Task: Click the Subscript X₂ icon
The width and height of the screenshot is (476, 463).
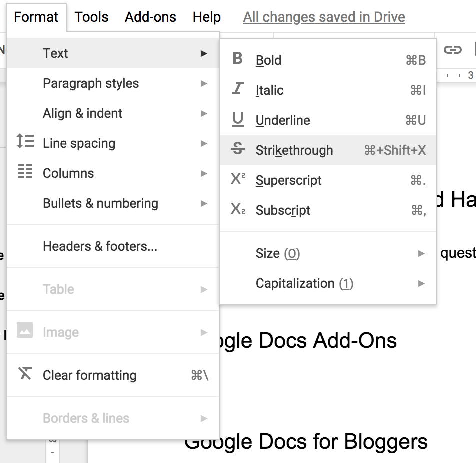Action: click(238, 209)
